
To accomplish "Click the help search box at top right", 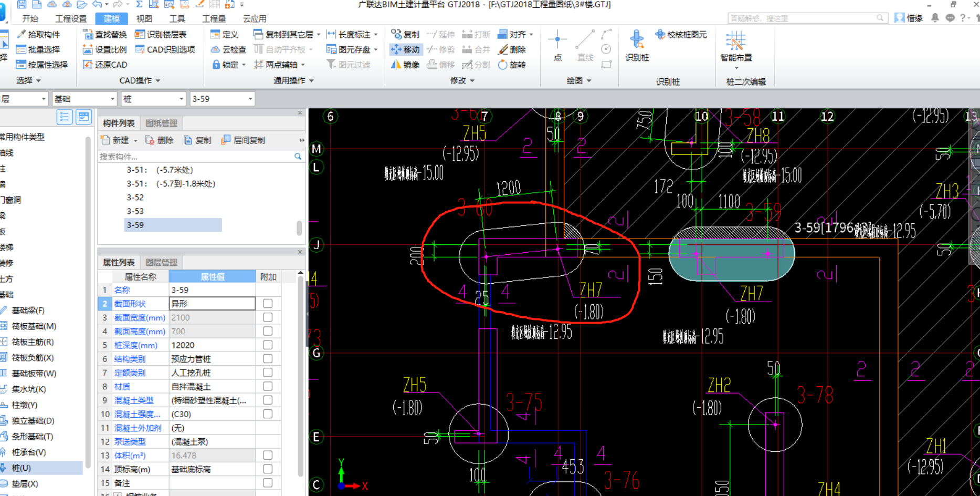I will pos(807,18).
